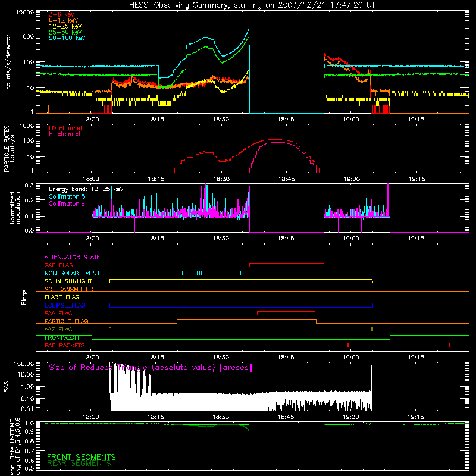Click the '18:15' tick under the modulation panel
The width and height of the screenshot is (476, 476).
(x=156, y=239)
